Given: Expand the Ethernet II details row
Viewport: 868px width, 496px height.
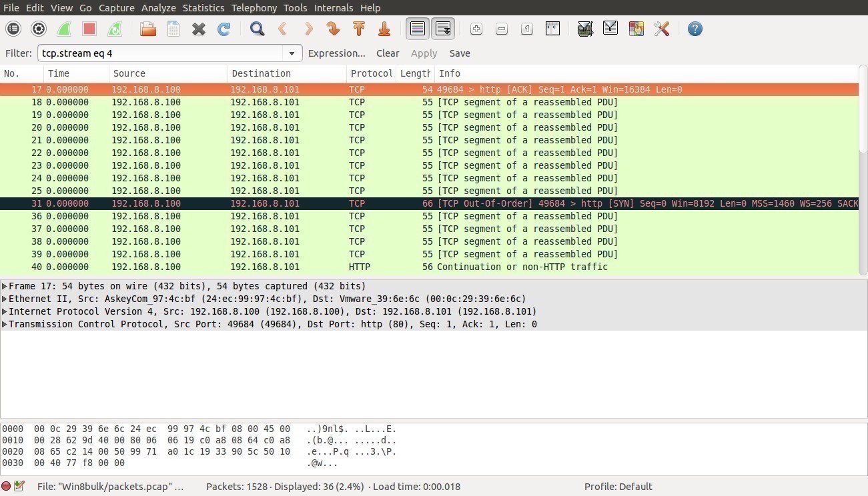Looking at the screenshot, I should (x=5, y=299).
